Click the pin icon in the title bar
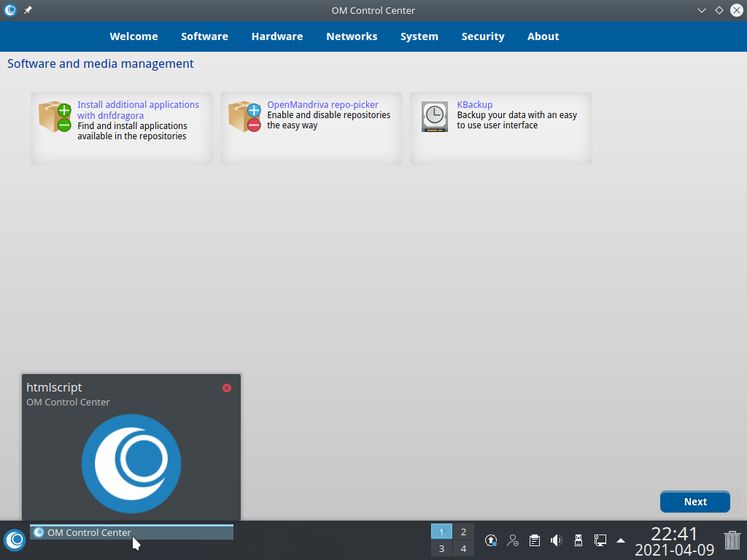The height and width of the screenshot is (560, 747). tap(28, 10)
